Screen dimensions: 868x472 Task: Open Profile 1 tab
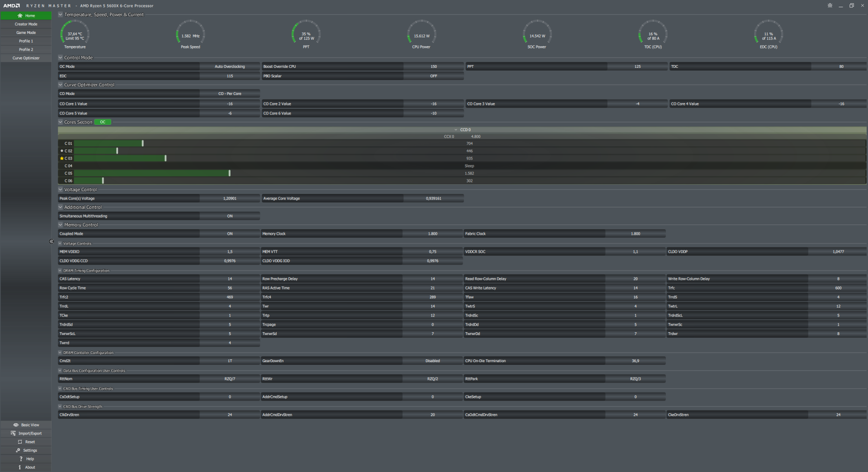[26, 41]
